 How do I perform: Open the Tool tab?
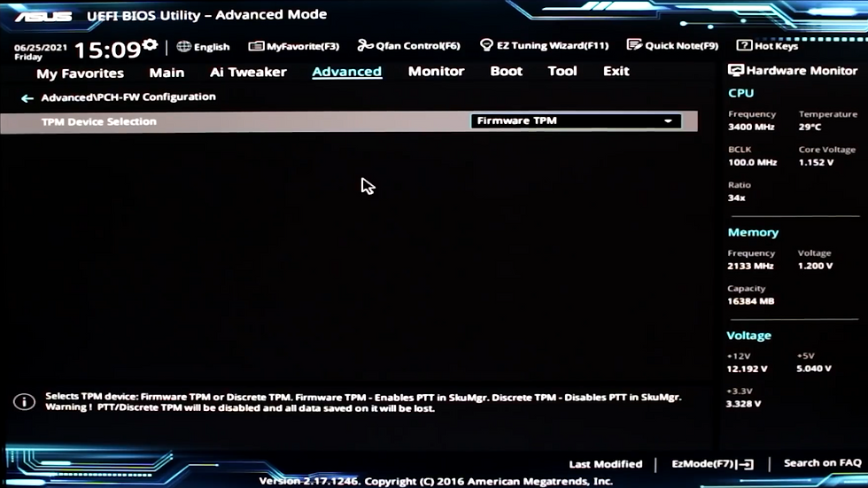tap(562, 71)
